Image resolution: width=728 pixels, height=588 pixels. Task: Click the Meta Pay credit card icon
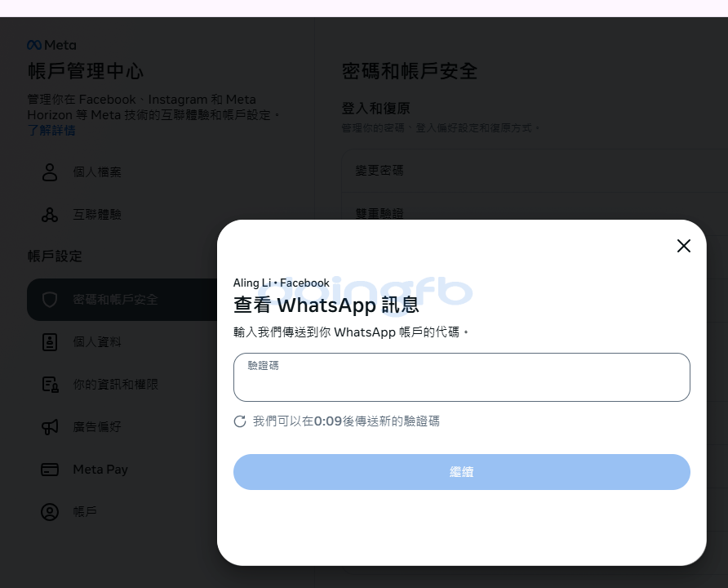point(50,470)
